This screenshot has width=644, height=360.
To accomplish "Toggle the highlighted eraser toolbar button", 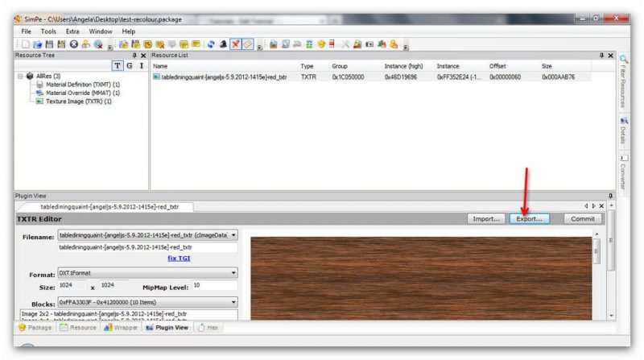I will pyautogui.click(x=248, y=44).
